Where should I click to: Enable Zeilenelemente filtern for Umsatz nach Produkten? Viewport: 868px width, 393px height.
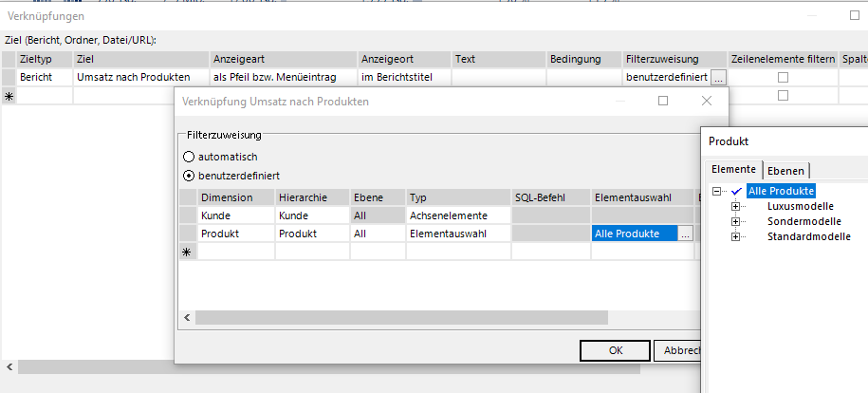pos(783,78)
